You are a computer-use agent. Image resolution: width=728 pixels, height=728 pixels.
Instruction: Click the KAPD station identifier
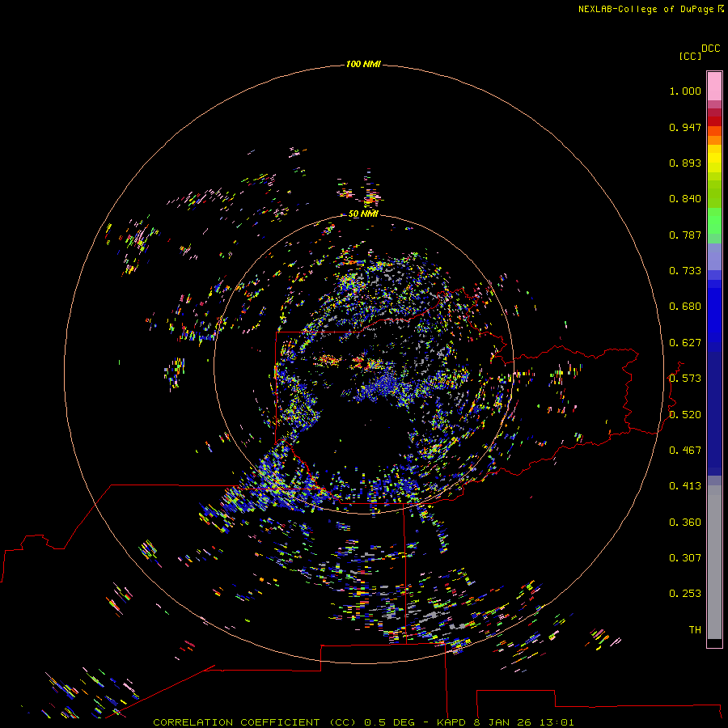pyautogui.click(x=451, y=722)
